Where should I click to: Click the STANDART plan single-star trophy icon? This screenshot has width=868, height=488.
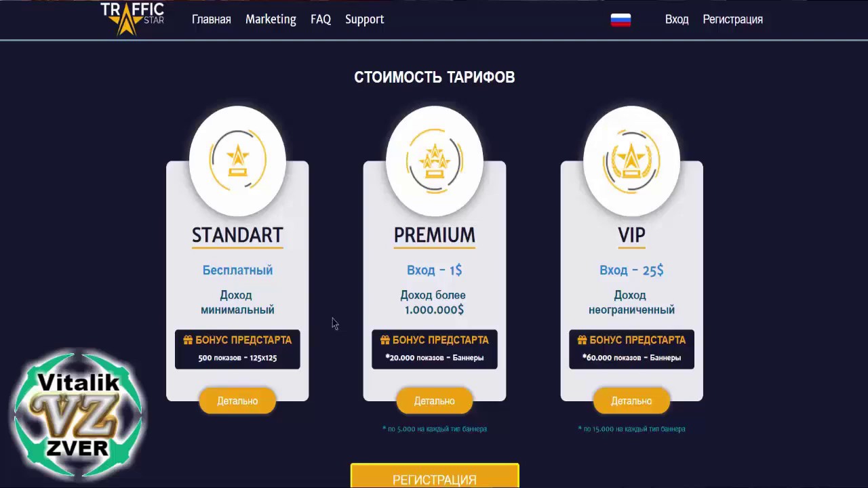(x=238, y=161)
